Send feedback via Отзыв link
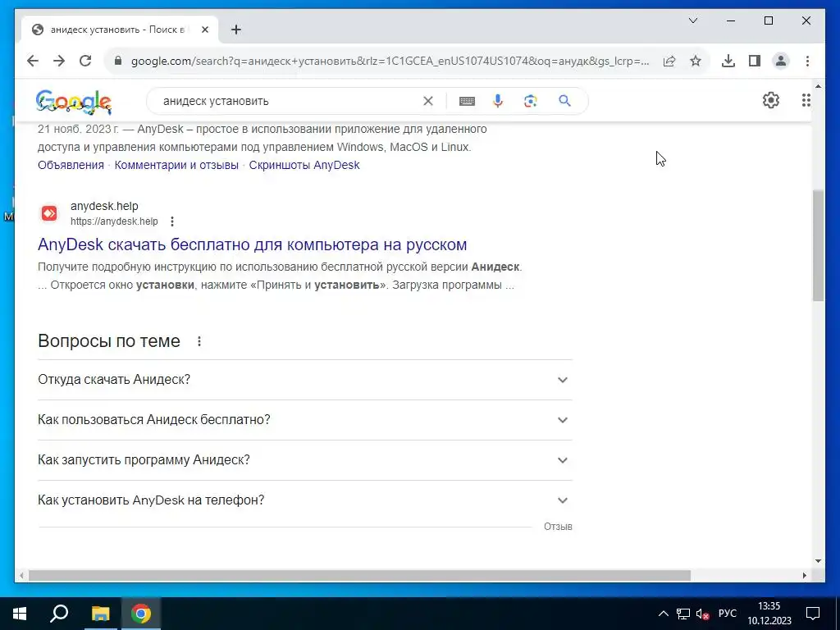The width and height of the screenshot is (840, 630). click(x=558, y=527)
